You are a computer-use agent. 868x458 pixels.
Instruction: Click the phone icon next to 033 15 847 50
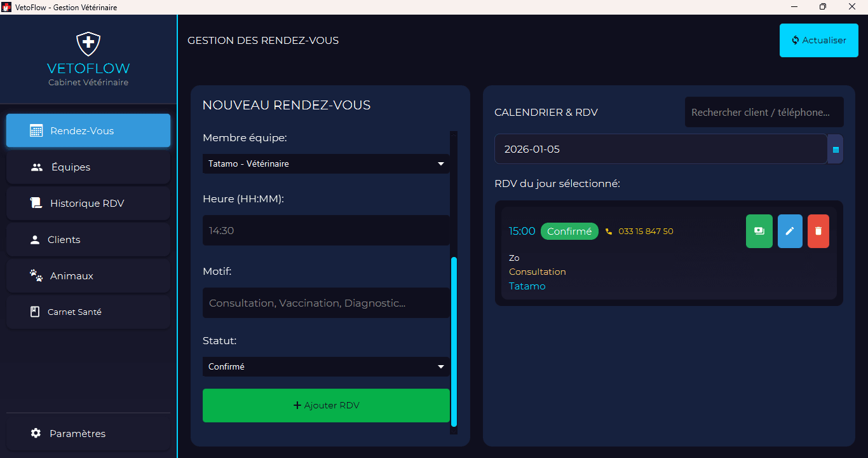tap(608, 231)
